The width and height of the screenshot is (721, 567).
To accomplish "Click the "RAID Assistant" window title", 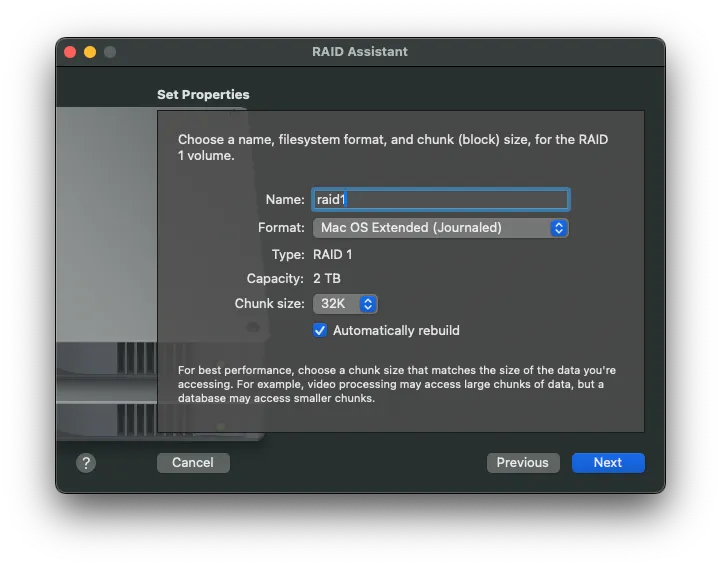I will [360, 52].
